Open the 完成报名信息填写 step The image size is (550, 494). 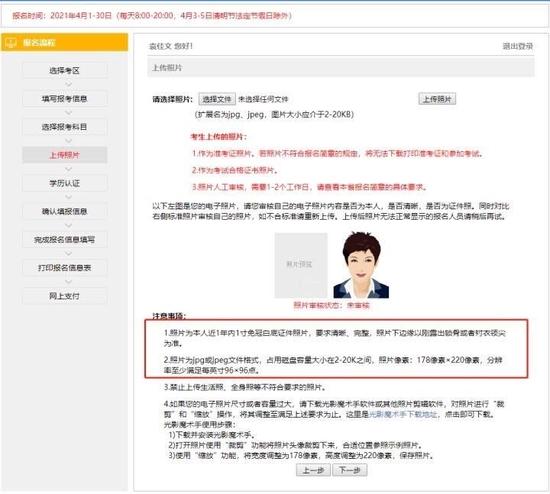tap(65, 240)
